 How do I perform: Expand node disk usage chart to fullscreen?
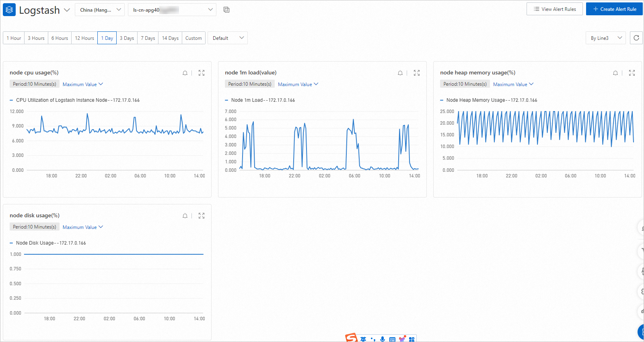[x=202, y=216]
